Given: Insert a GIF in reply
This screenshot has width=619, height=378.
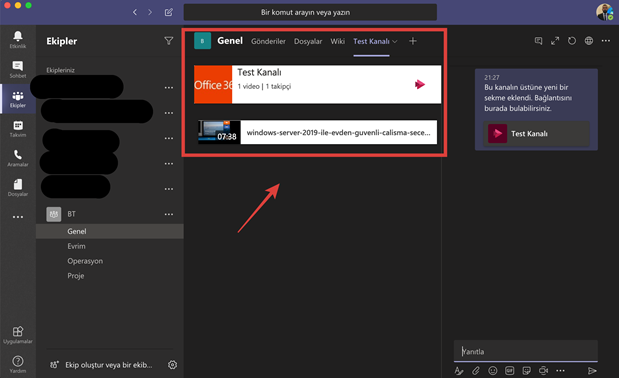Looking at the screenshot, I should (x=510, y=371).
